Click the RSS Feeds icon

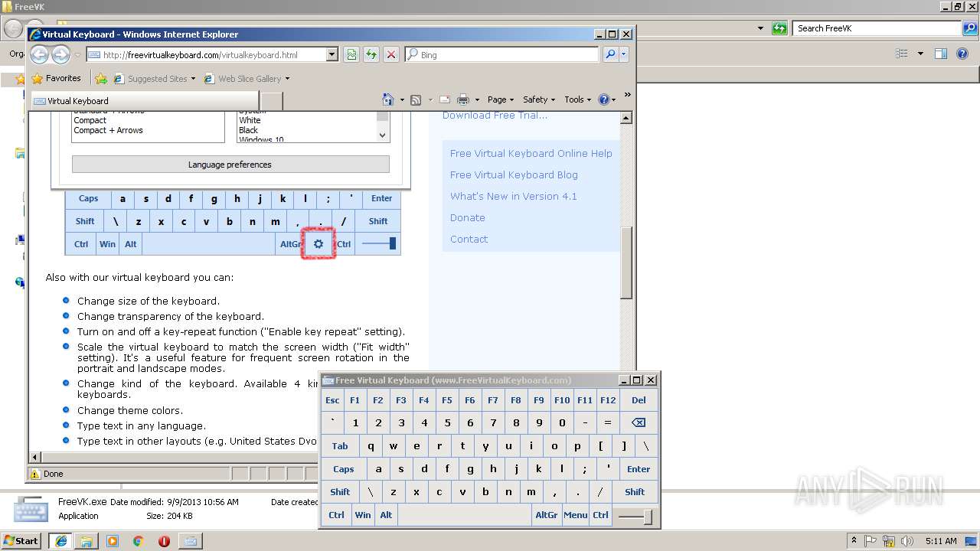click(416, 99)
